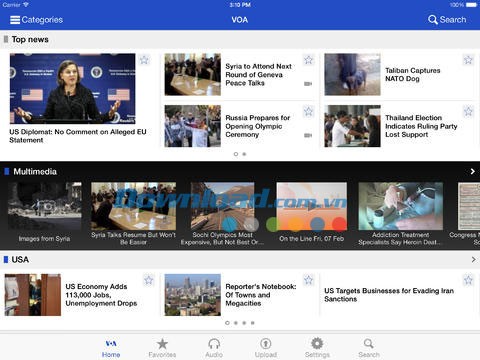
Task: Open the Upload tab
Action: point(266,348)
